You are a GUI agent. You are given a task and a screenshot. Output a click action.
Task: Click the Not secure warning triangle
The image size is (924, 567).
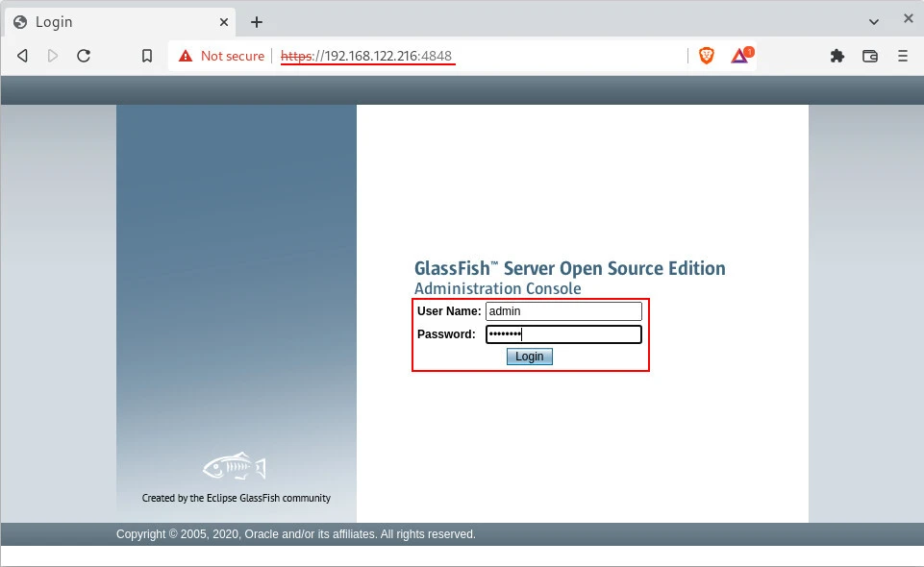(x=186, y=56)
